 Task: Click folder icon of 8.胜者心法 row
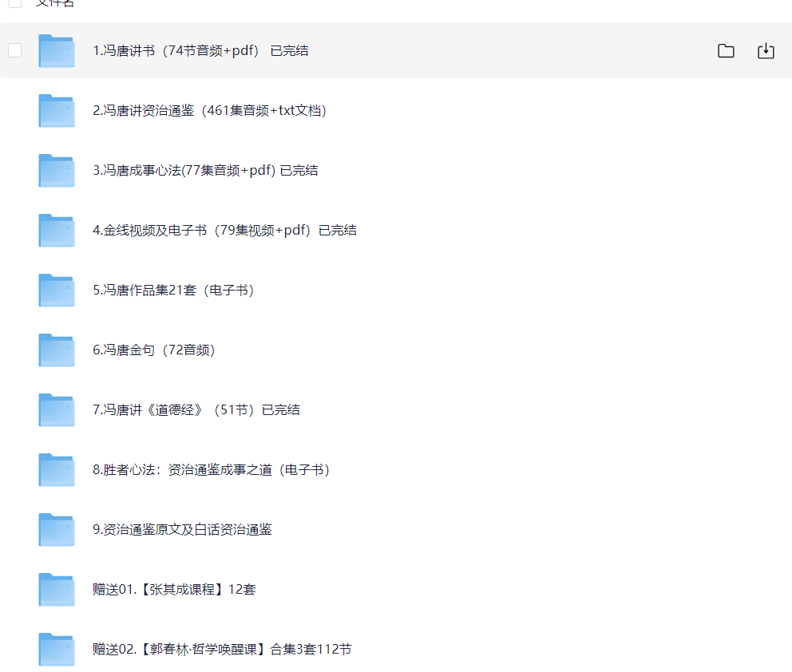coord(57,470)
